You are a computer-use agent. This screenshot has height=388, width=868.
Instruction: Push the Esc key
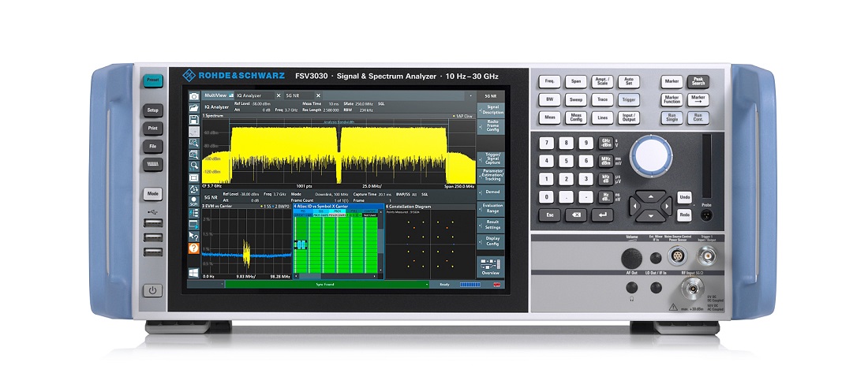click(x=550, y=215)
